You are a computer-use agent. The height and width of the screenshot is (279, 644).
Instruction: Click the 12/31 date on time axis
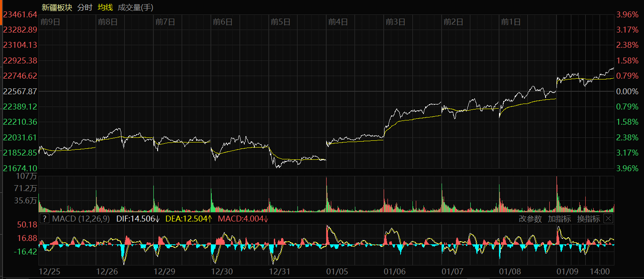click(279, 271)
